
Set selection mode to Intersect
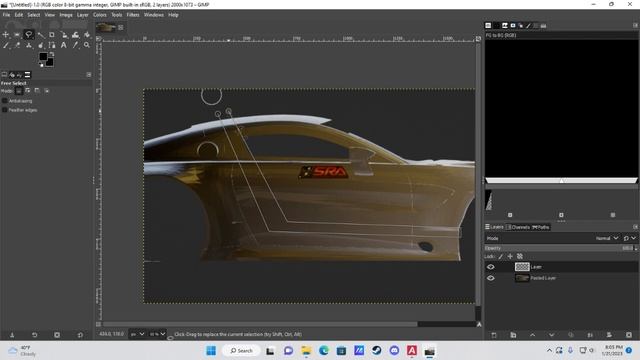pyautogui.click(x=47, y=91)
